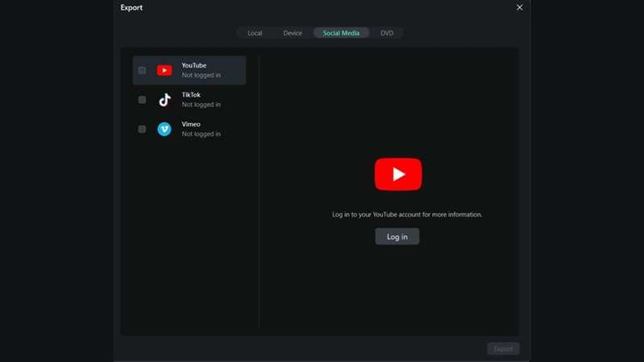This screenshot has height=362, width=644.
Task: Open the DVD tab
Action: coord(387,33)
